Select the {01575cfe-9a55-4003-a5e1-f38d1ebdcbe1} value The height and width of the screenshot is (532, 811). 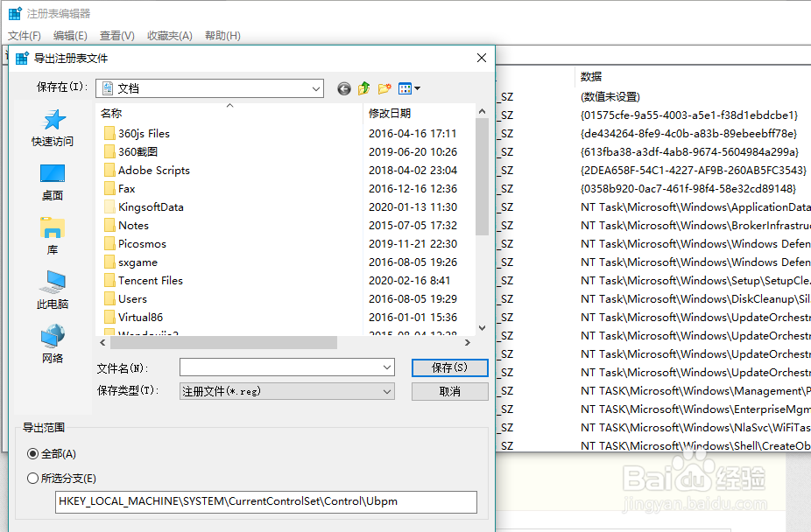tap(689, 115)
